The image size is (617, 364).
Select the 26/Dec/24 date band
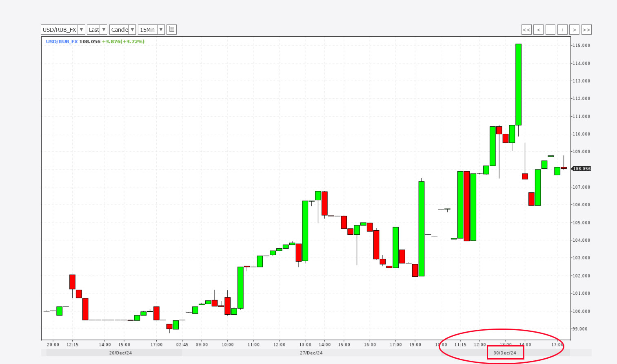(120, 353)
